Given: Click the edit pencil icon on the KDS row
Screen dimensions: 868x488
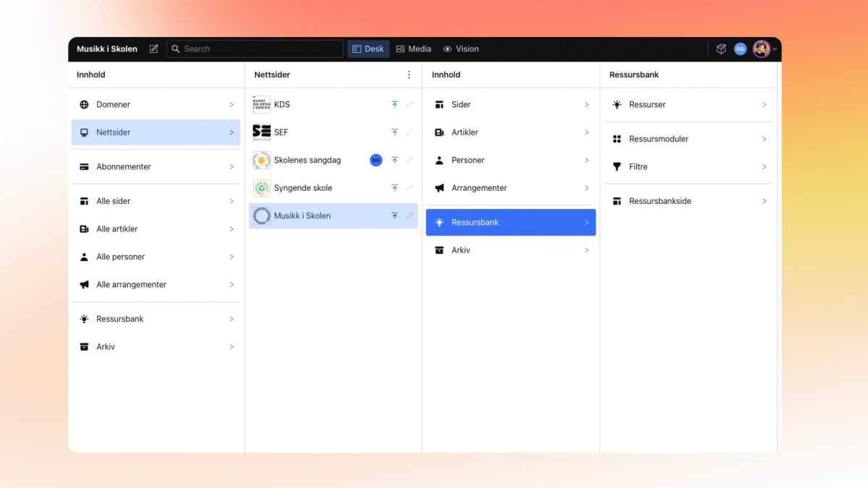Looking at the screenshot, I should (x=409, y=105).
